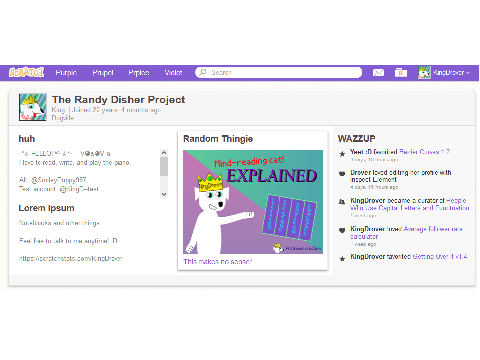Click the 'The Randy Disher Project' heading
480x360 pixels.
point(118,100)
